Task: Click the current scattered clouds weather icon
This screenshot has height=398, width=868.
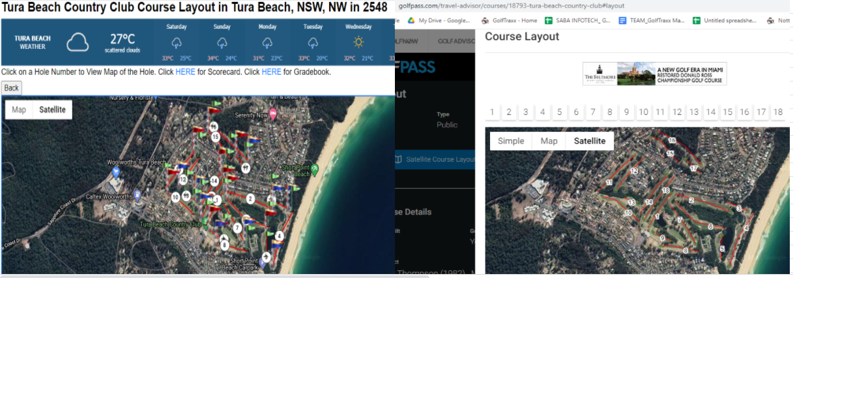Action: [78, 43]
